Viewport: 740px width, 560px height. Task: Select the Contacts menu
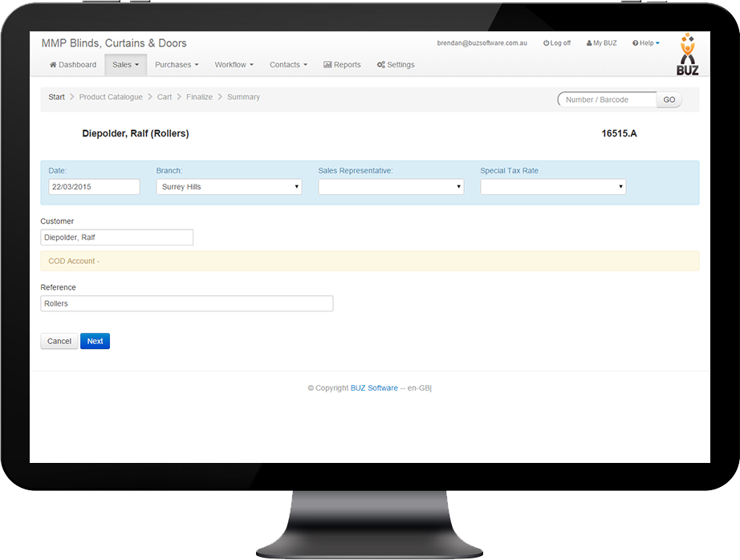coord(288,64)
